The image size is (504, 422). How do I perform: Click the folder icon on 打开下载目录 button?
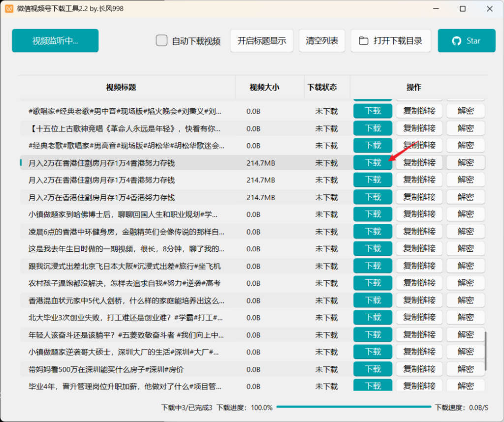click(x=363, y=41)
